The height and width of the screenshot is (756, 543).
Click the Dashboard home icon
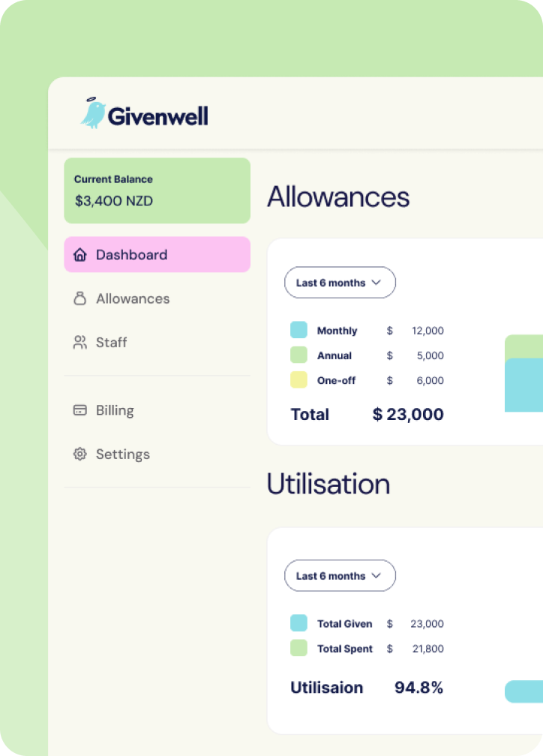pyautogui.click(x=80, y=255)
